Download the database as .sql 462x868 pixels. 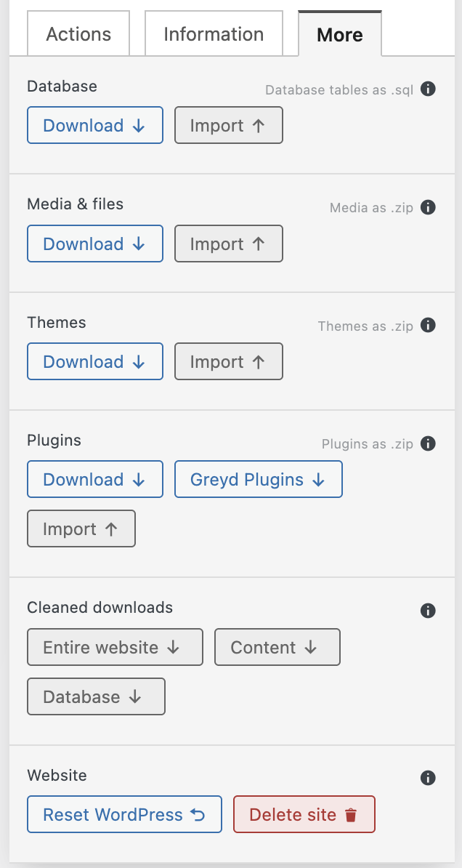point(95,126)
